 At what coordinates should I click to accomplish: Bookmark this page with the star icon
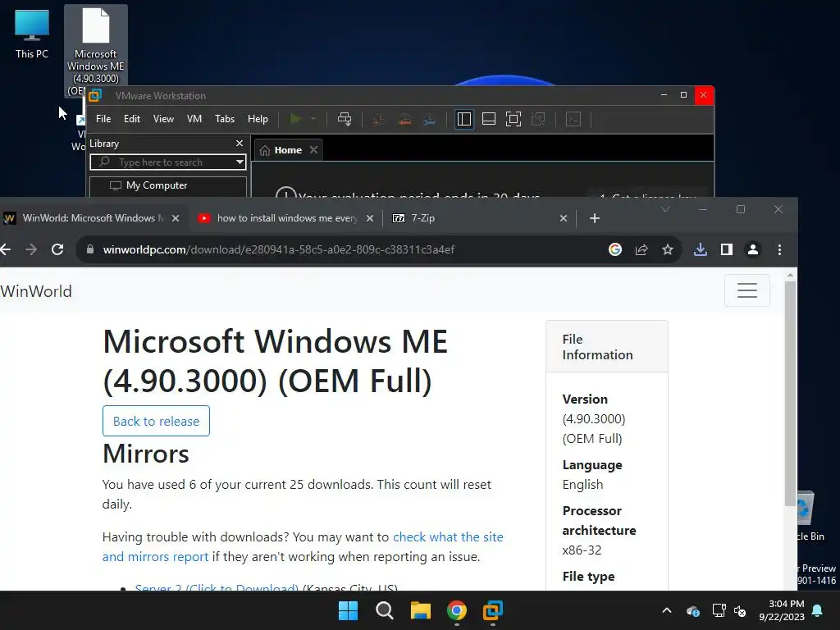668,249
